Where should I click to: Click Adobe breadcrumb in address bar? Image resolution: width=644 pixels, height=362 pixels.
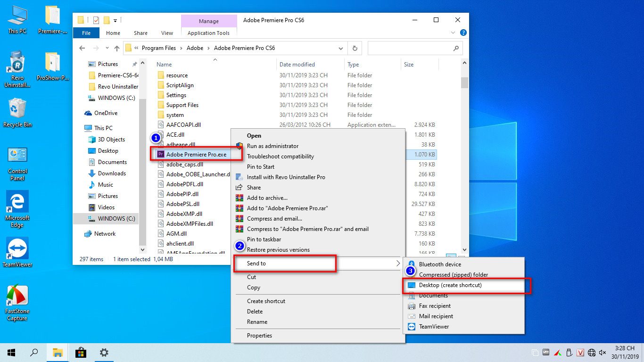(x=195, y=48)
